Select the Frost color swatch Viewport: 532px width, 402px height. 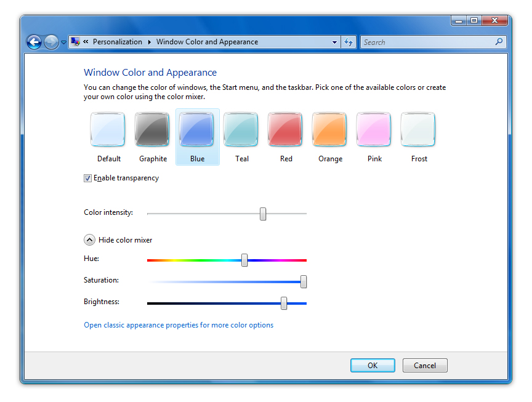419,130
